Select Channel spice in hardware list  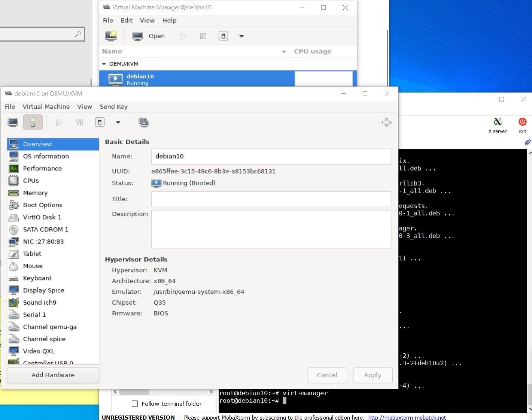click(53, 339)
